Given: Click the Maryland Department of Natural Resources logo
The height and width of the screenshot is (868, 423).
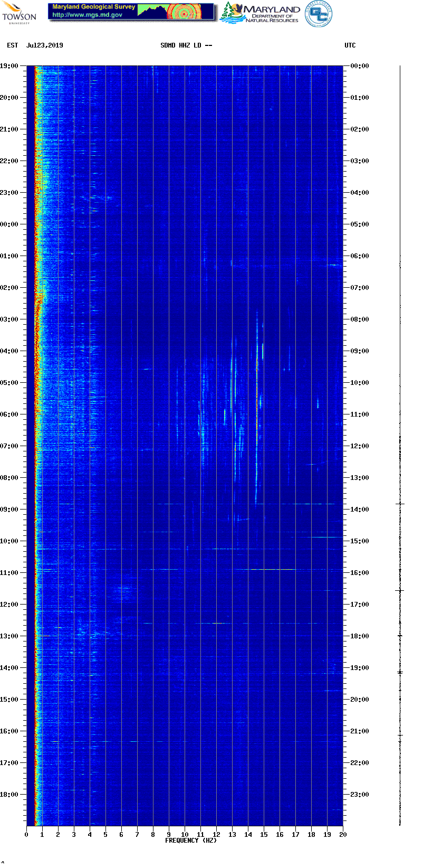Looking at the screenshot, I should click(260, 13).
